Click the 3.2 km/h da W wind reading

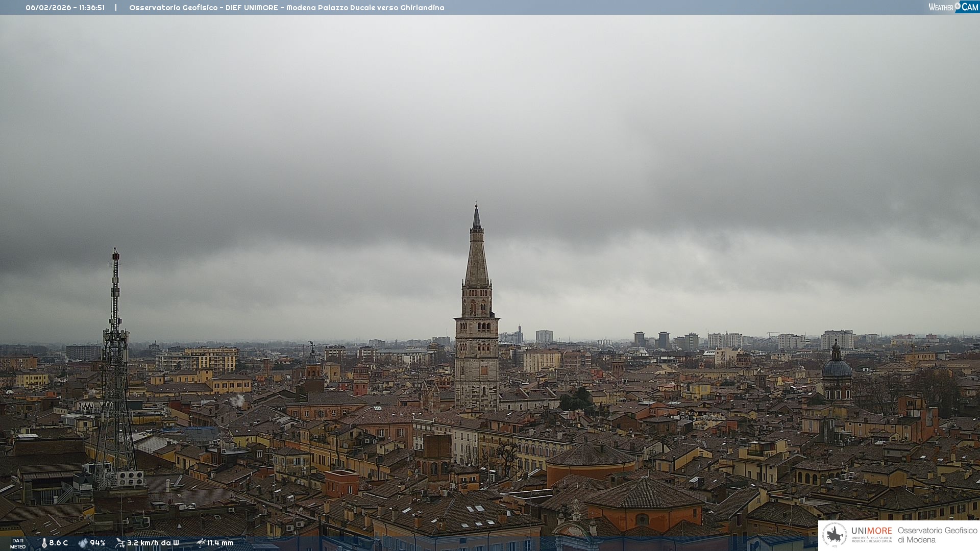(153, 543)
